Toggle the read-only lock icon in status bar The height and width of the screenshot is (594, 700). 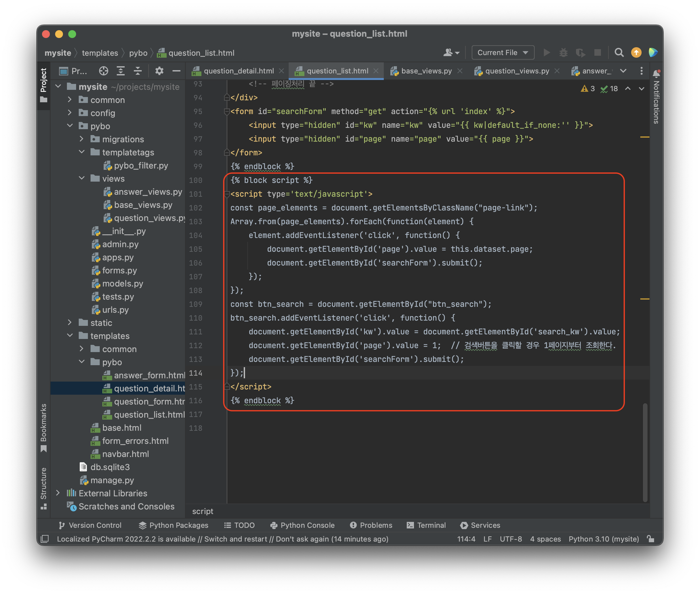651,539
